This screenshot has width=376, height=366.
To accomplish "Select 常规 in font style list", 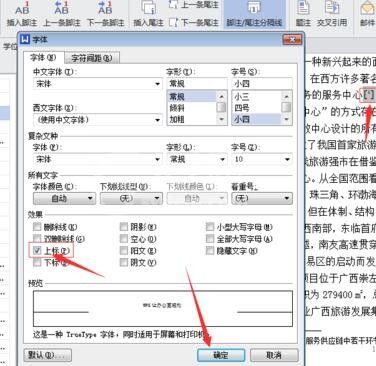I will click(192, 97).
